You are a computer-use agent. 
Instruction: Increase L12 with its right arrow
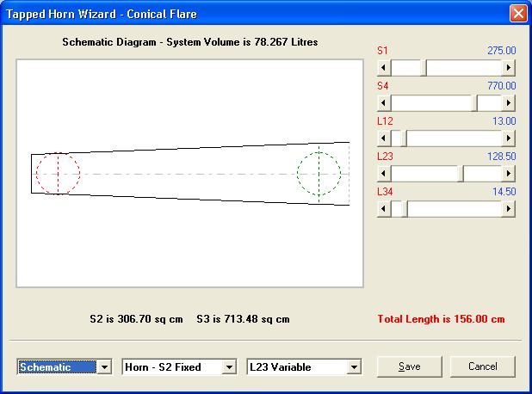(x=508, y=138)
